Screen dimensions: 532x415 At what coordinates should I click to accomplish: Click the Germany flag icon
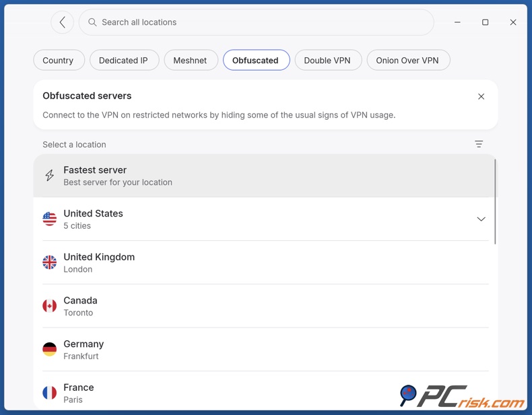(x=50, y=349)
